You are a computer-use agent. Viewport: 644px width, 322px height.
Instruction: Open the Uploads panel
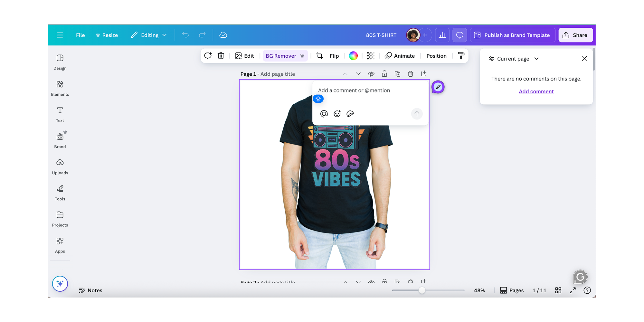coord(60,166)
